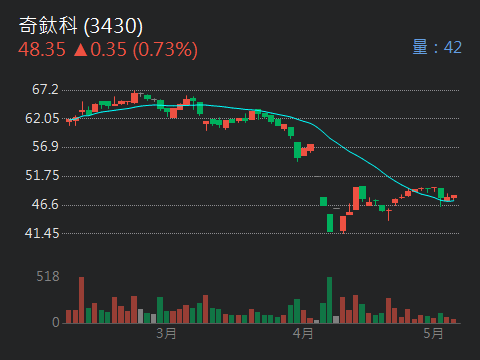Select the current price 48.35
The image size is (480, 360).
pyautogui.click(x=42, y=50)
